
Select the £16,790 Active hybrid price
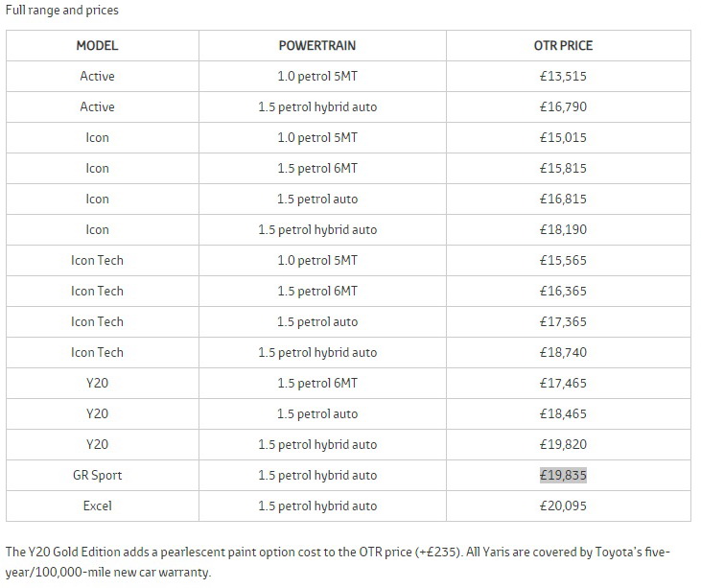563,106
